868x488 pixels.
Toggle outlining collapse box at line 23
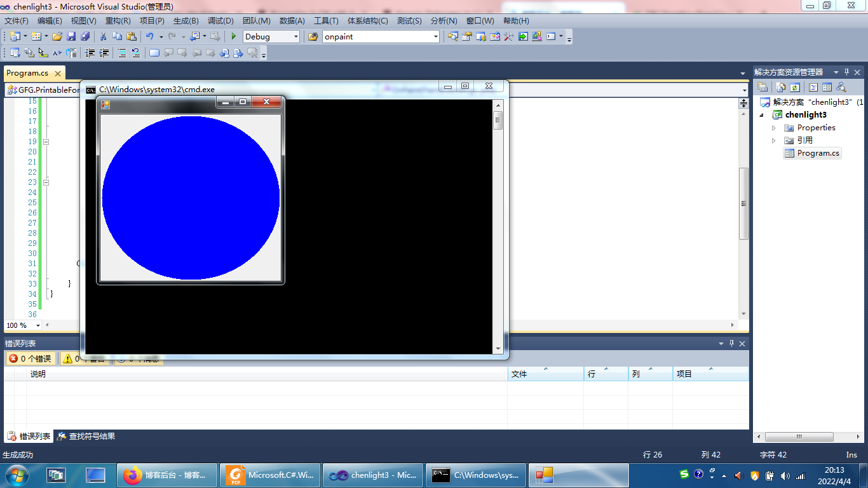[46, 182]
